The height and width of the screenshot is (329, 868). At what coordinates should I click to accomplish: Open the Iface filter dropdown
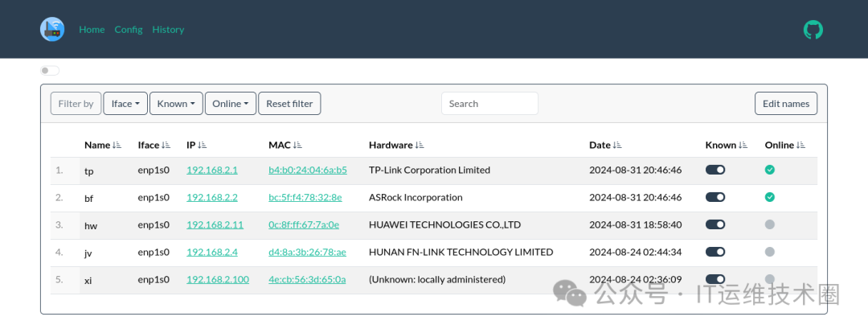[x=125, y=104]
